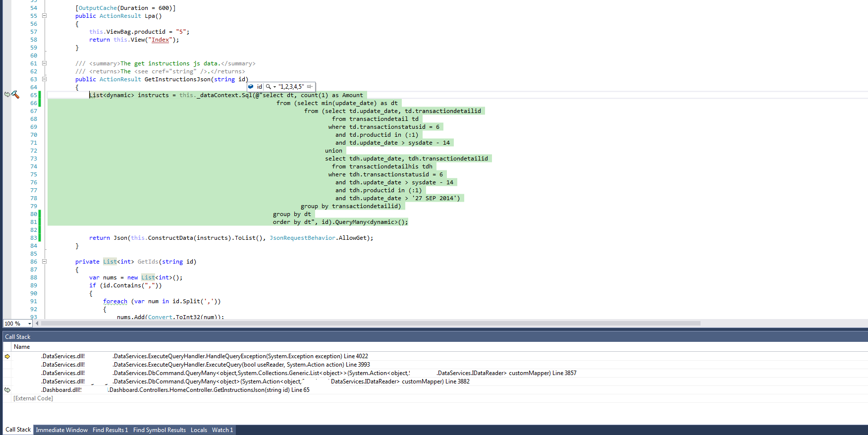Image resolution: width=868 pixels, height=435 pixels.
Task: Click the OutputCache attribute on line 54
Action: pyautogui.click(x=98, y=8)
